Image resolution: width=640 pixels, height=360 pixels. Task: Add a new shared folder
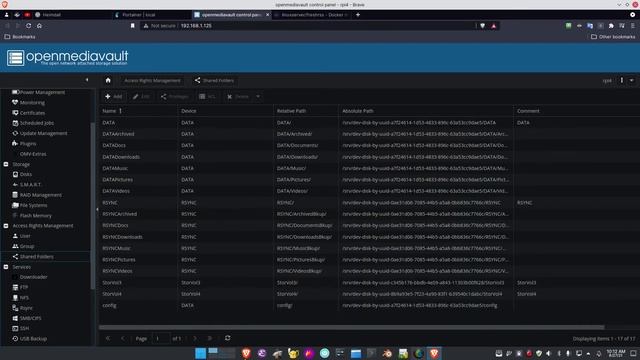(113, 97)
